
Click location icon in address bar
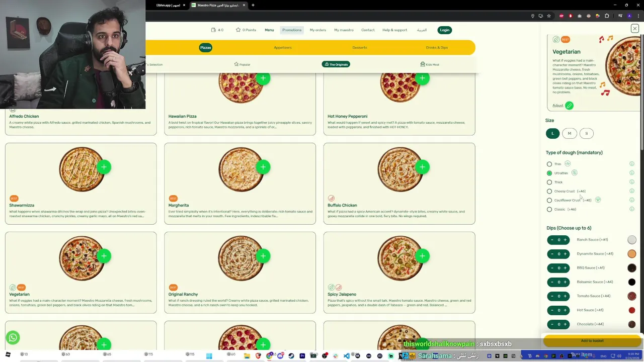coord(533,16)
